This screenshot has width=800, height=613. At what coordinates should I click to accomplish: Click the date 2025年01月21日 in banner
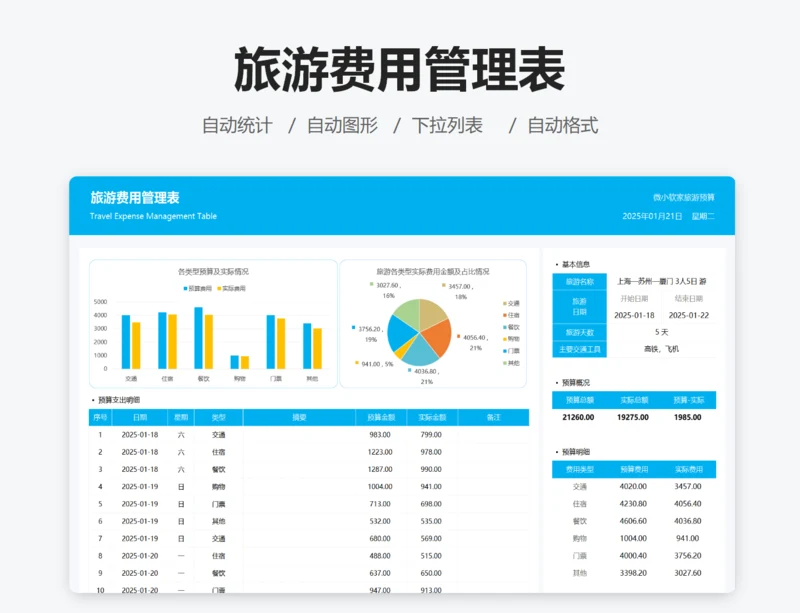[x=652, y=216]
